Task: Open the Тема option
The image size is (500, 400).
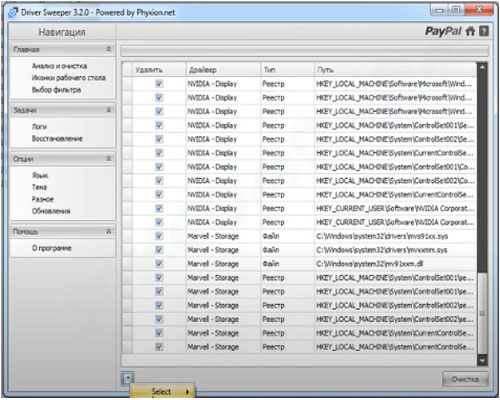Action: [39, 187]
